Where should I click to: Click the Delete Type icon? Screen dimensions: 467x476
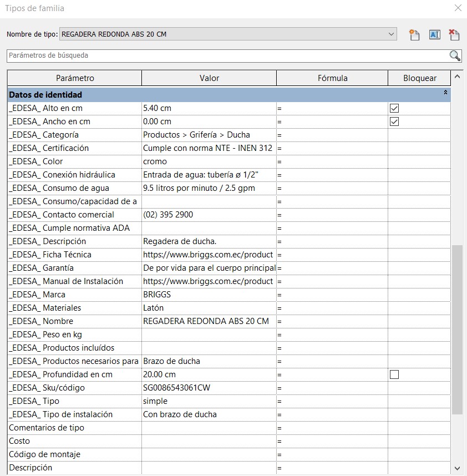(x=454, y=34)
